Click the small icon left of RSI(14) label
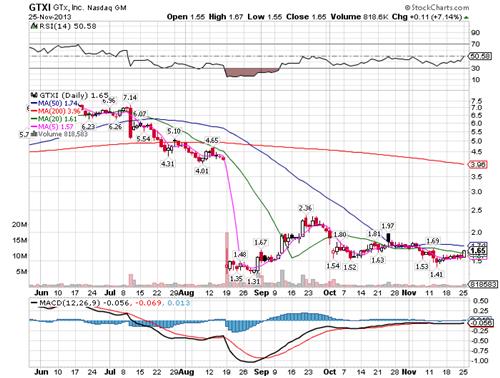This screenshot has height=378, width=500. point(33,26)
